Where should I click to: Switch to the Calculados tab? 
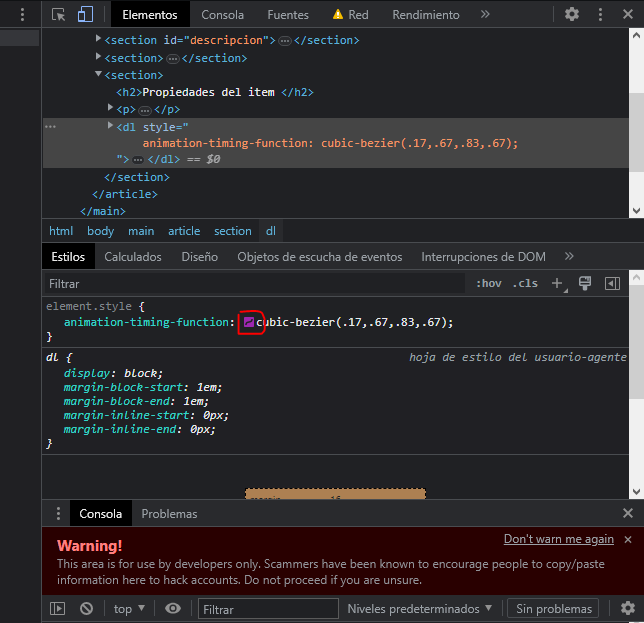coord(133,257)
